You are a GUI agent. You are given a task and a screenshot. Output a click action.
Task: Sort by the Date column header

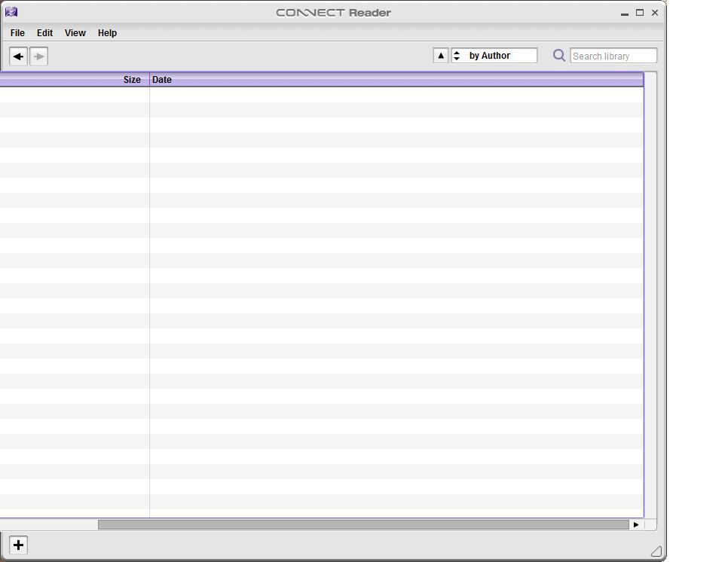click(396, 80)
